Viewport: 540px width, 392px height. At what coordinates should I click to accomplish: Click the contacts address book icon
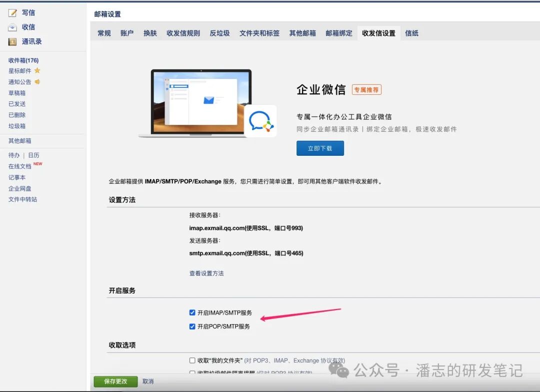pyautogui.click(x=12, y=41)
